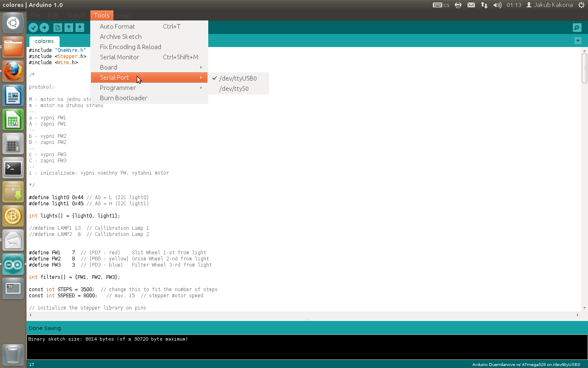
Task: Launch Firefox from the launcher
Action: (13, 72)
